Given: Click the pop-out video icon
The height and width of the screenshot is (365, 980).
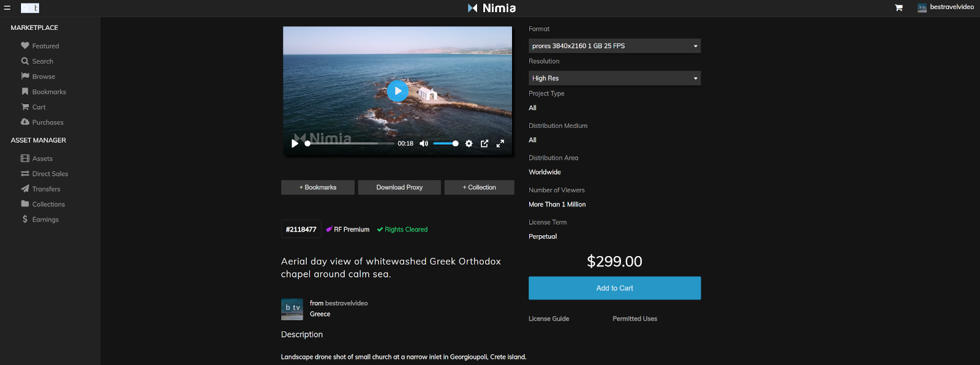Looking at the screenshot, I should (x=484, y=143).
